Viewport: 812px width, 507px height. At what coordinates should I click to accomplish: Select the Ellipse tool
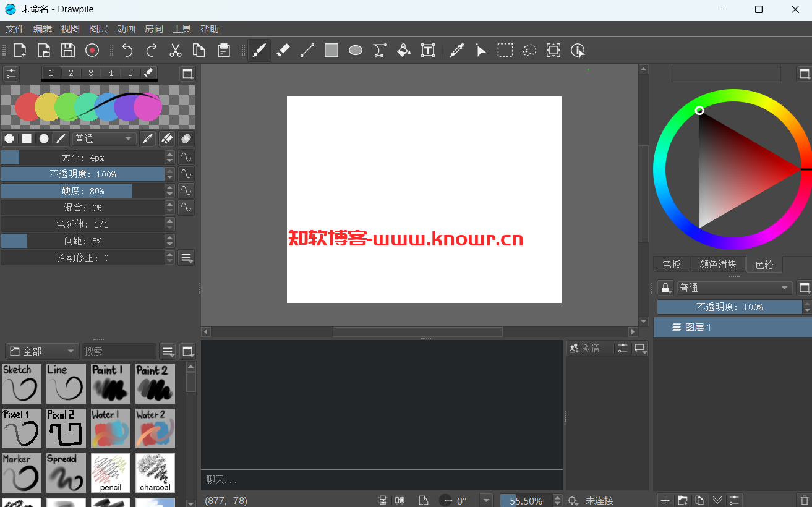click(x=356, y=51)
